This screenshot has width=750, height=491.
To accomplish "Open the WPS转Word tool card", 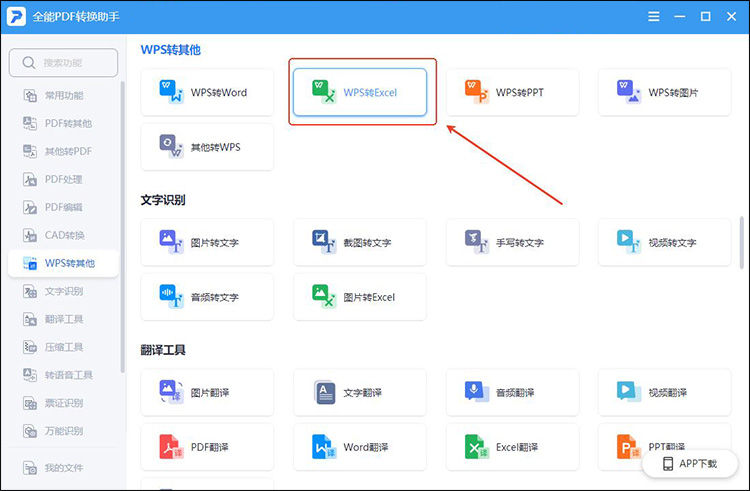I will coord(207,92).
